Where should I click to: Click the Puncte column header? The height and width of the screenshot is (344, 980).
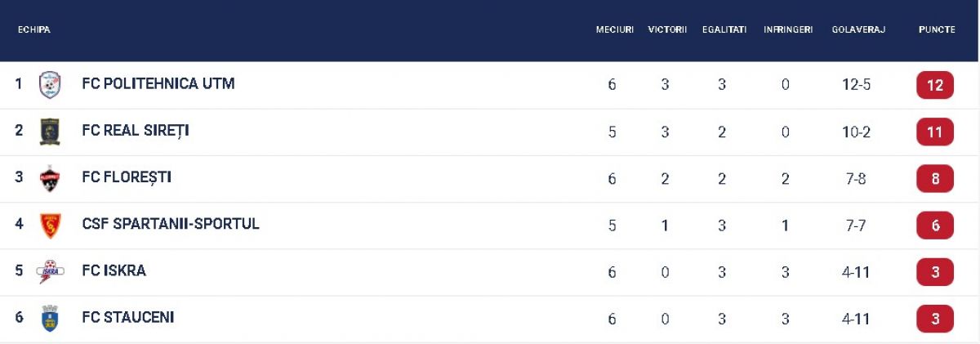pos(936,29)
